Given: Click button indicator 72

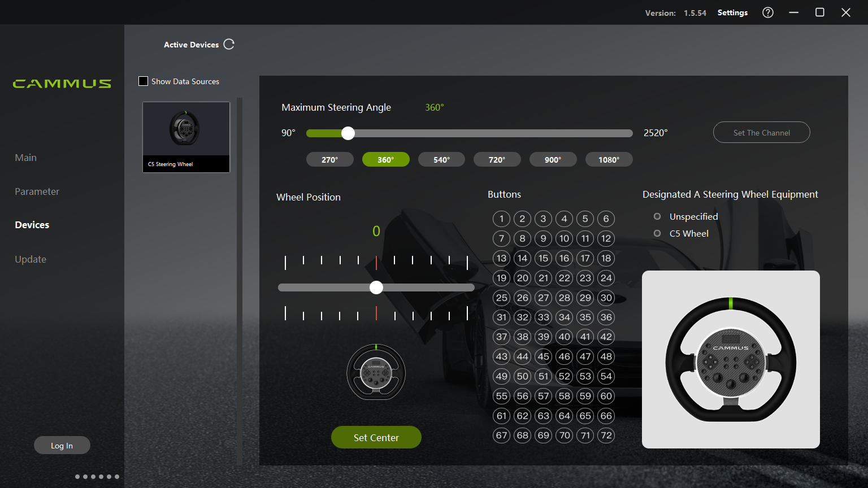Looking at the screenshot, I should [606, 435].
